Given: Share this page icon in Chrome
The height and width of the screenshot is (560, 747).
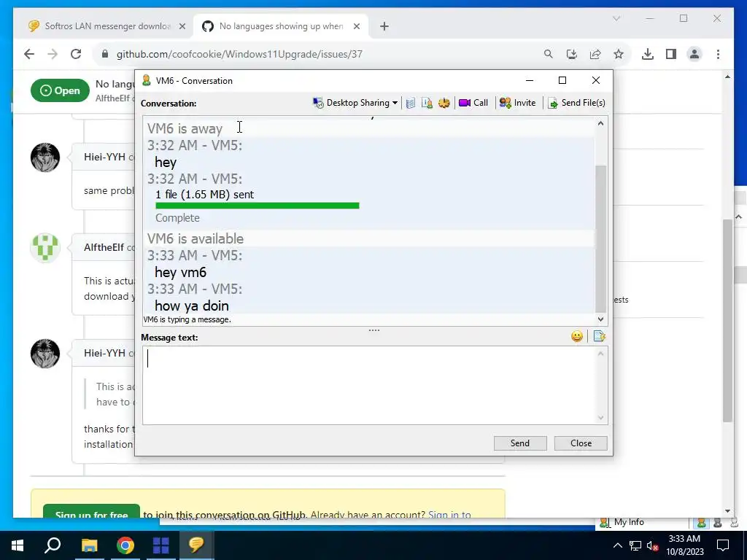Looking at the screenshot, I should click(x=595, y=54).
